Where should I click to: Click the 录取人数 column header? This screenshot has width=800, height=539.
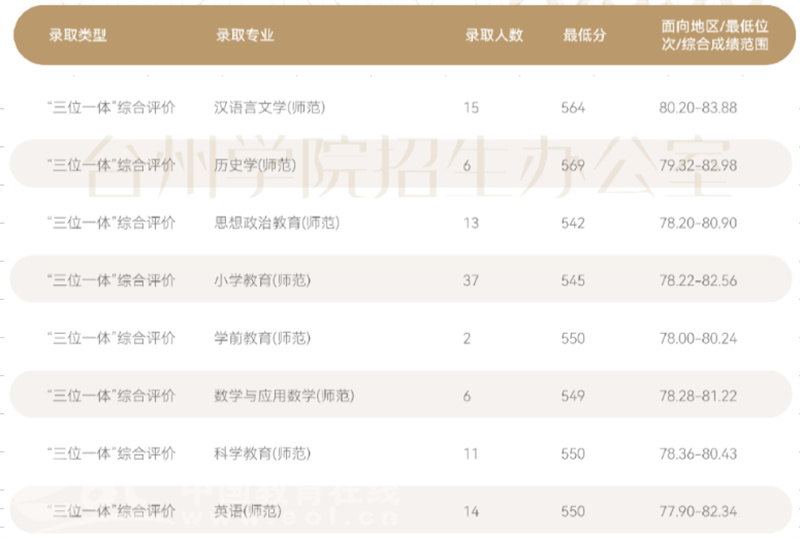(x=494, y=35)
